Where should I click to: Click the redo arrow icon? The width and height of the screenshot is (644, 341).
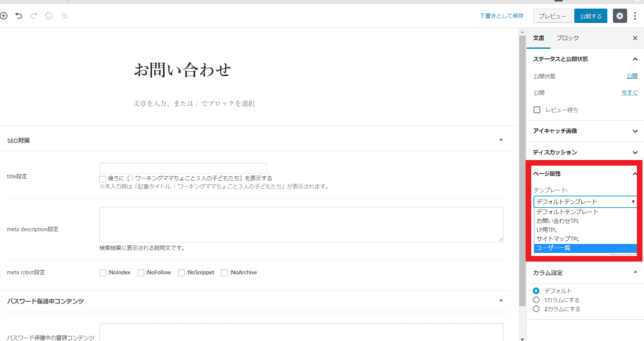[34, 16]
